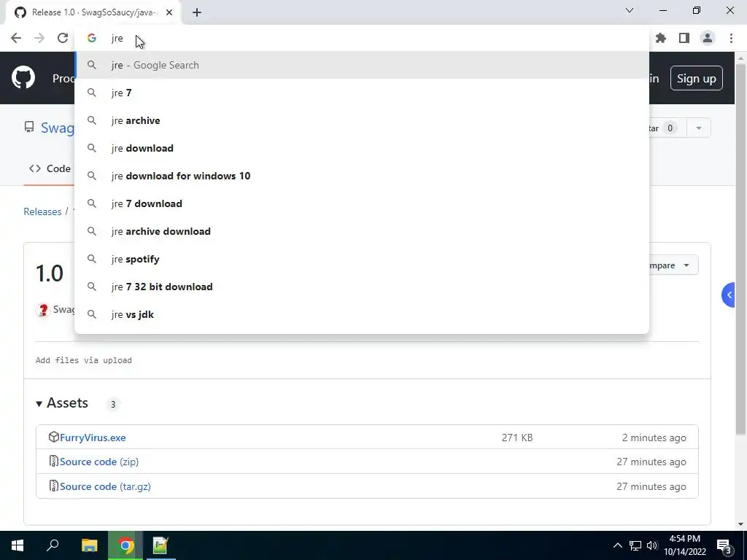The height and width of the screenshot is (560, 747).
Task: Click the Sign up button
Action: tap(696, 78)
